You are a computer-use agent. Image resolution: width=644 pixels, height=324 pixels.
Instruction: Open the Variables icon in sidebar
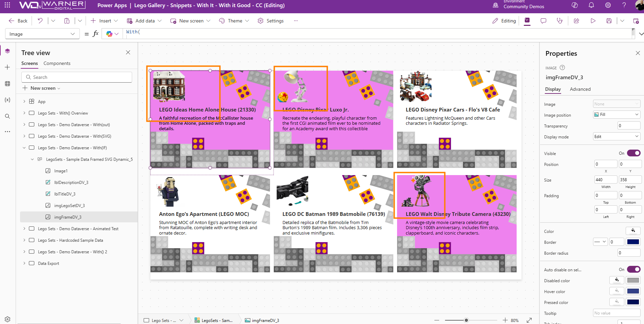7,100
